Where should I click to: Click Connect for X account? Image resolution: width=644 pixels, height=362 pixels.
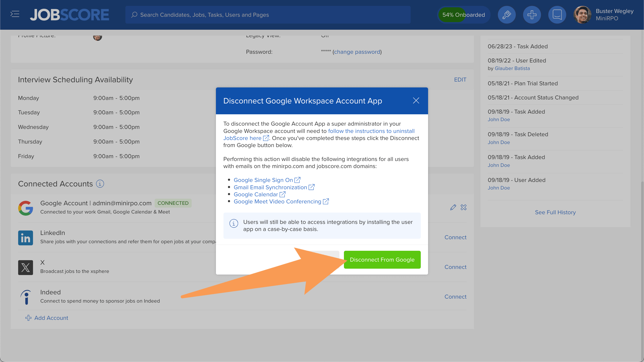pyautogui.click(x=455, y=267)
